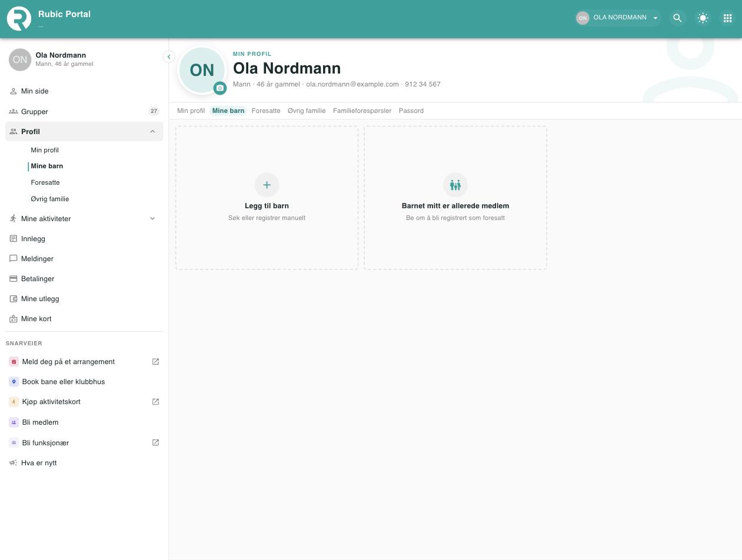
Task: Open the OLA NORDMANN user dropdown
Action: point(618,18)
